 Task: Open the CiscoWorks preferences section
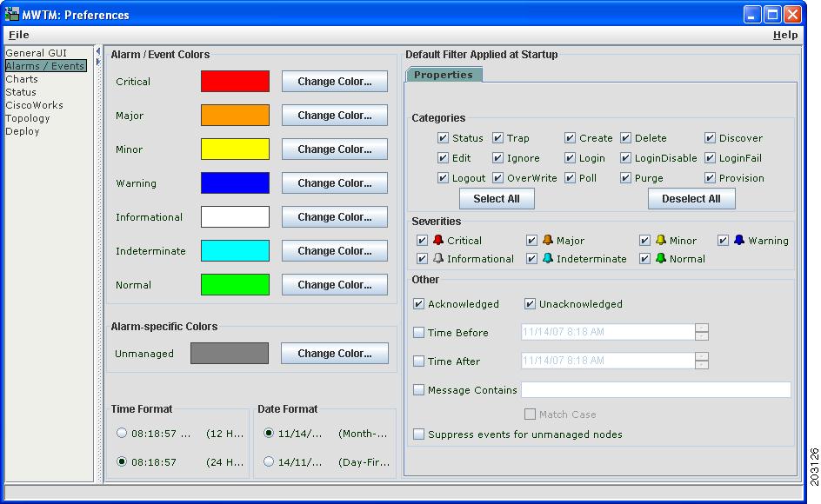(x=34, y=105)
